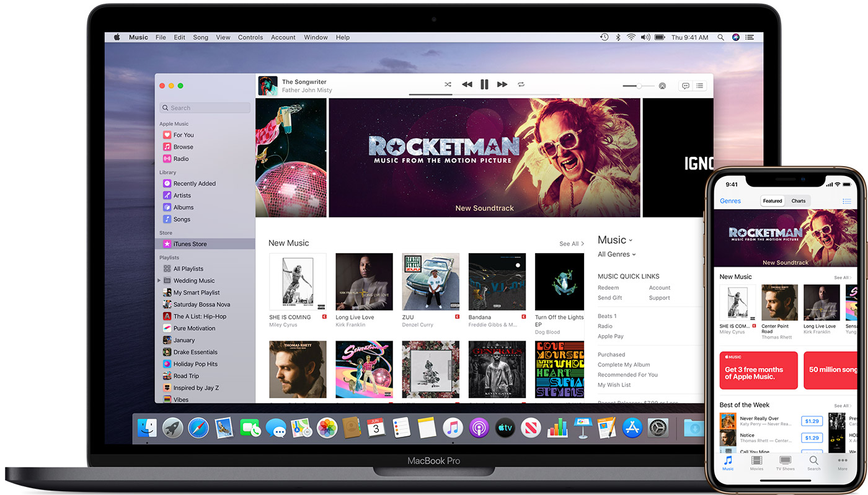Expand the Wedding Music playlist folder
The height and width of the screenshot is (495, 868).
tap(159, 280)
